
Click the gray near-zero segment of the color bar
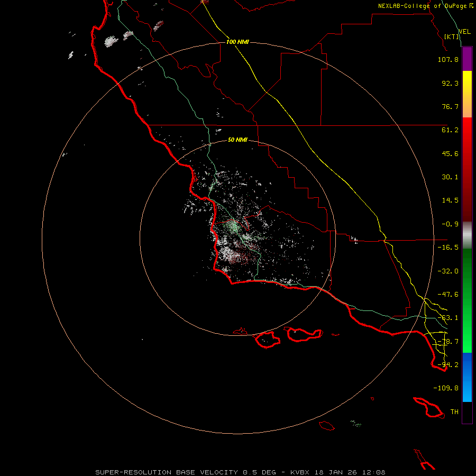coord(467,235)
